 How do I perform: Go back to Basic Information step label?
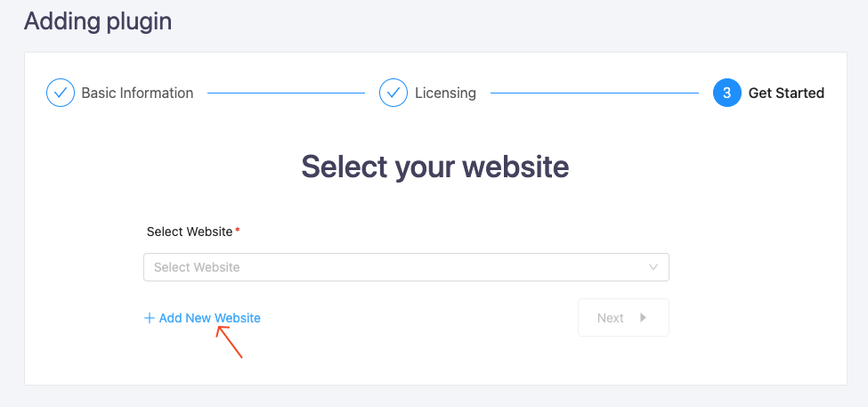137,93
